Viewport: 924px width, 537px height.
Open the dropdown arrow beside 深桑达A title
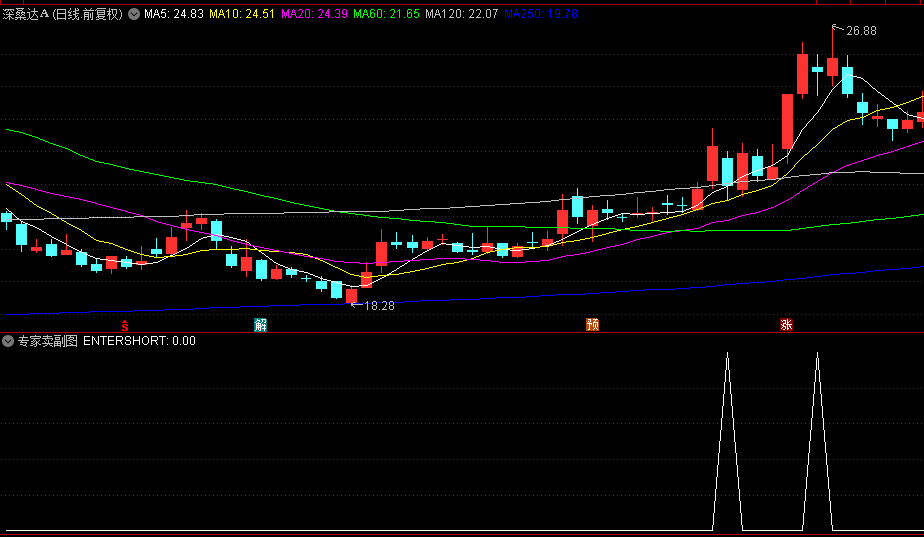click(x=134, y=14)
